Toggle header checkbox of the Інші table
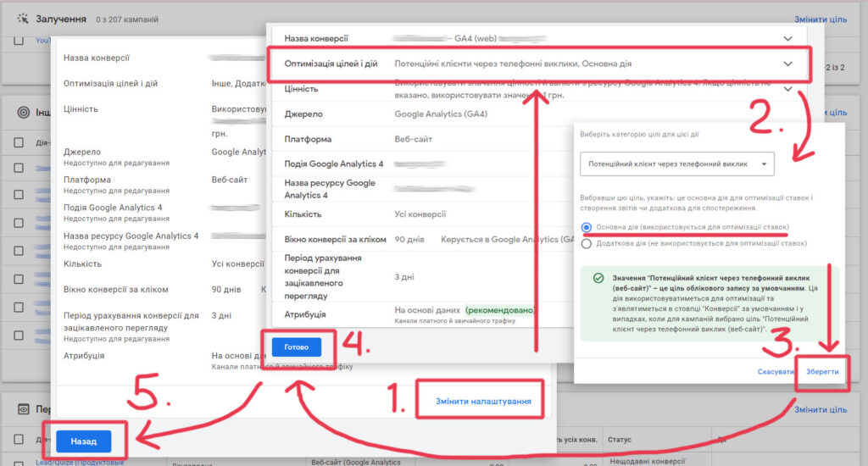Viewport: 868px width, 466px height. pyautogui.click(x=19, y=142)
